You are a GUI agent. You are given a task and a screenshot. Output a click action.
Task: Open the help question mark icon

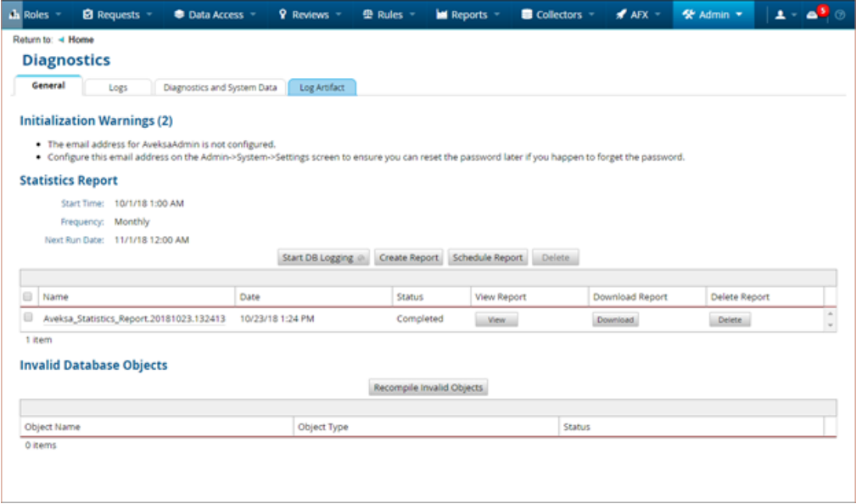tap(841, 14)
